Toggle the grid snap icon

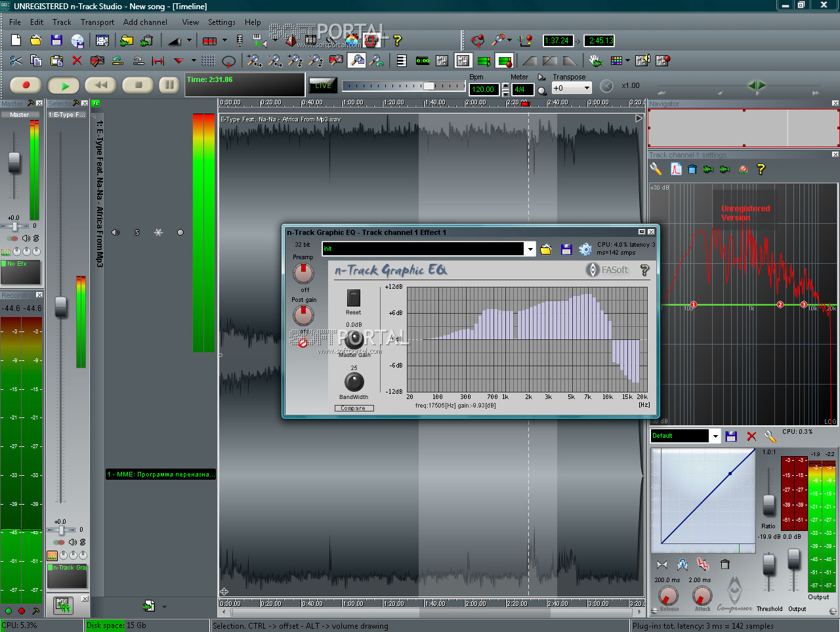[208, 61]
